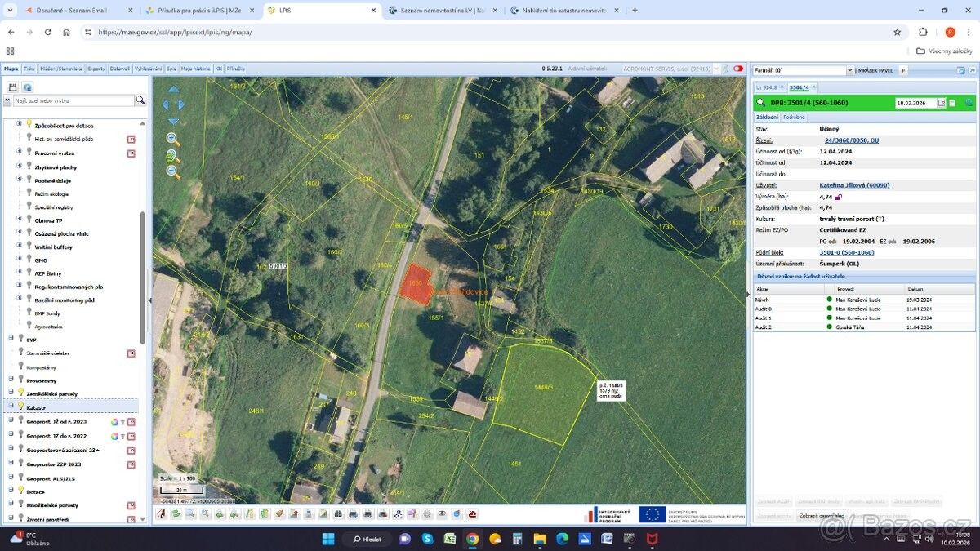Screen dimensions: 980x551
Task: Toggle the Katastr layer light bulb
Action: click(x=21, y=406)
